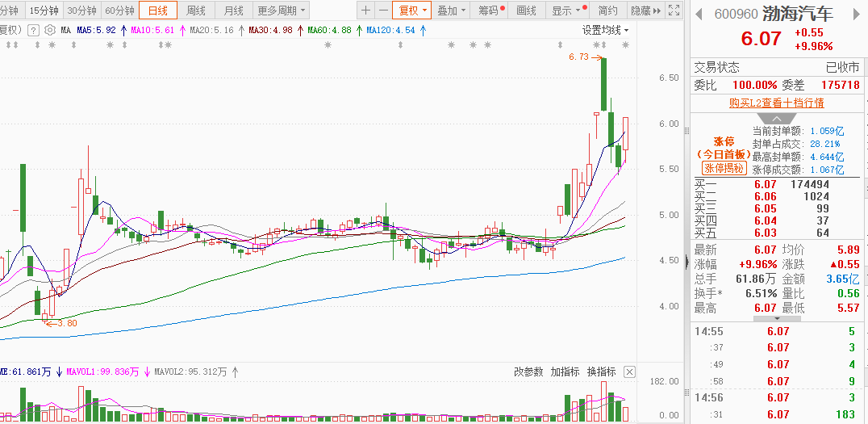
Task: Open the 显示 display dropdown
Action: [x=566, y=10]
